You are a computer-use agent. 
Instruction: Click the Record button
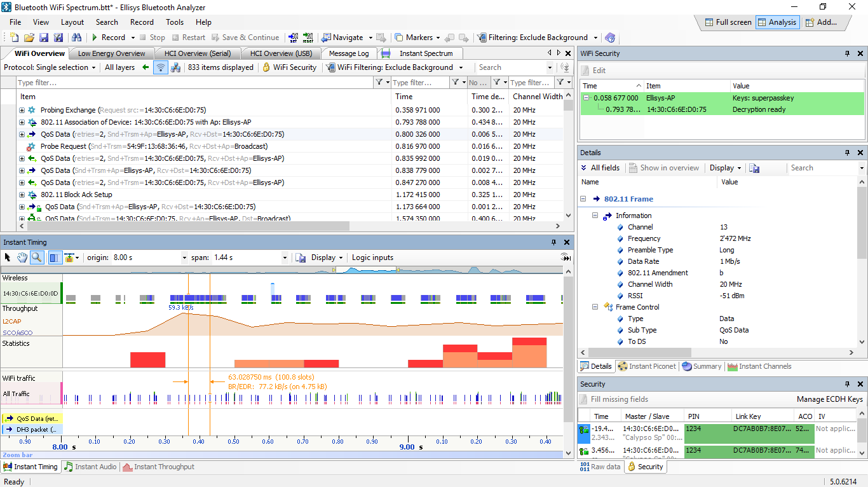[x=109, y=38]
